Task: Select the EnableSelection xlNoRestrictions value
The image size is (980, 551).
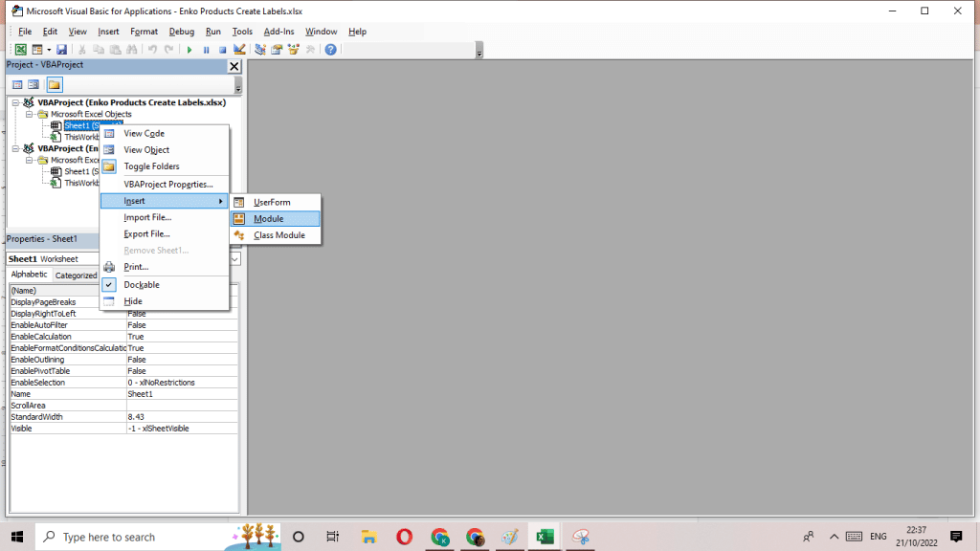Action: click(182, 383)
